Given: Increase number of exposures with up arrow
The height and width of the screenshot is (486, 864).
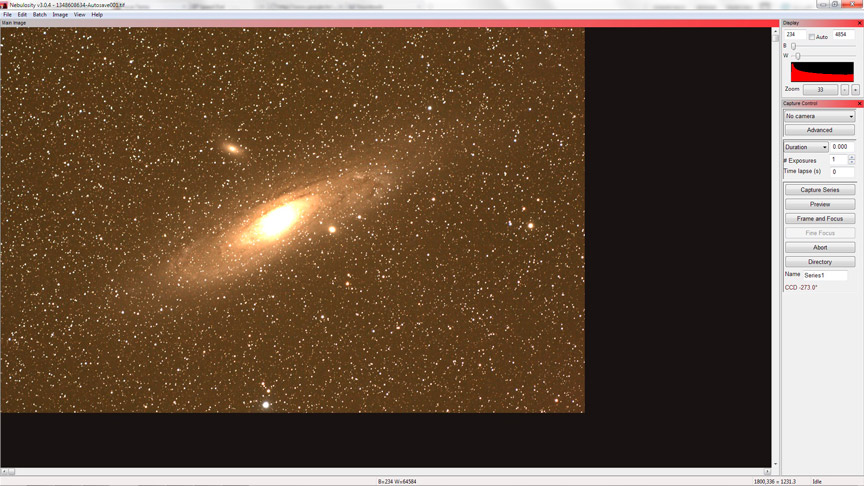Looking at the screenshot, I should click(x=852, y=157).
